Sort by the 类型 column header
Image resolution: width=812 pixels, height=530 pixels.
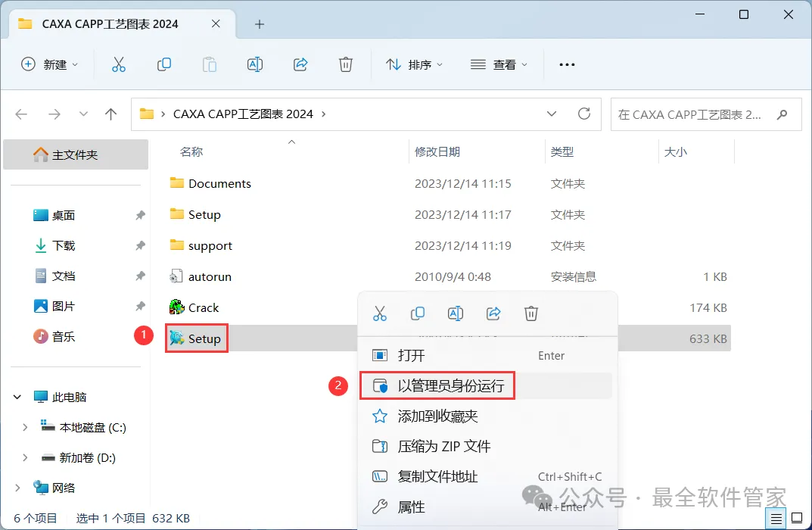click(x=562, y=151)
